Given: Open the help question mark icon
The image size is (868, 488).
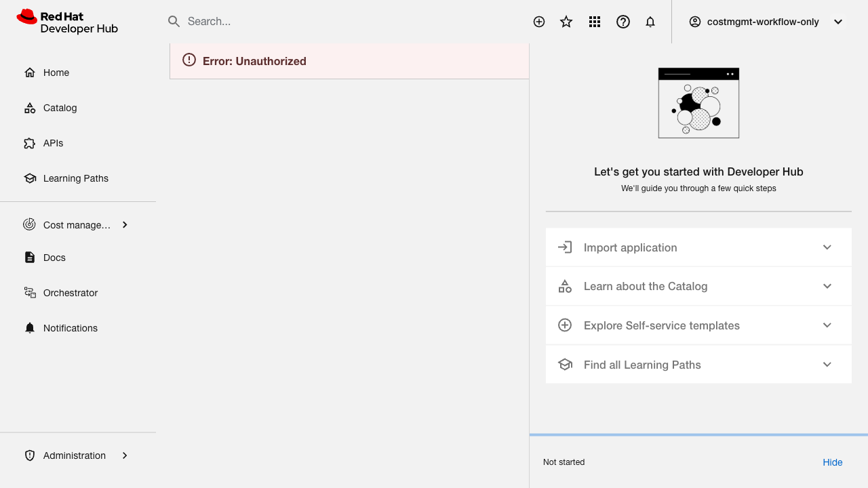Looking at the screenshot, I should point(623,22).
